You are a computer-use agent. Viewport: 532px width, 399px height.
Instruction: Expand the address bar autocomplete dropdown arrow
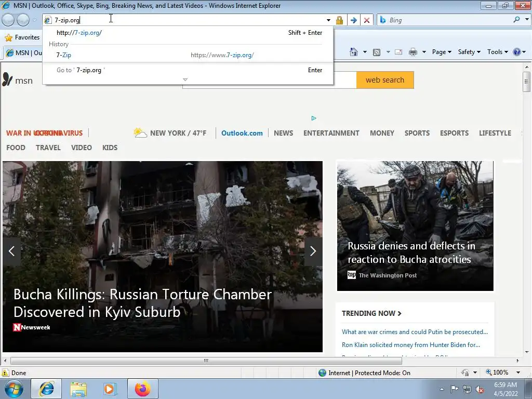(x=328, y=20)
